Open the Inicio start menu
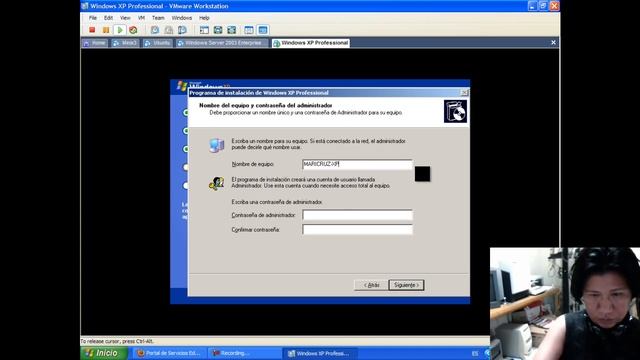Viewport: 640px width, 360px height. 104,353
